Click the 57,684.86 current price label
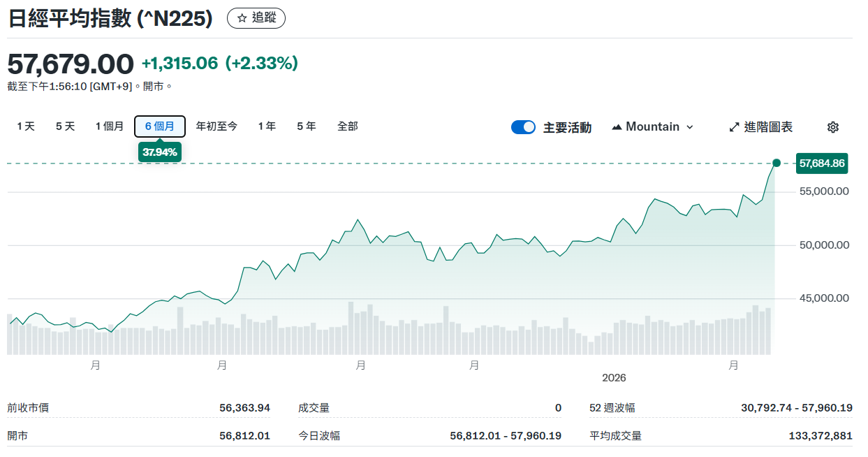This screenshot has width=868, height=457. [822, 164]
